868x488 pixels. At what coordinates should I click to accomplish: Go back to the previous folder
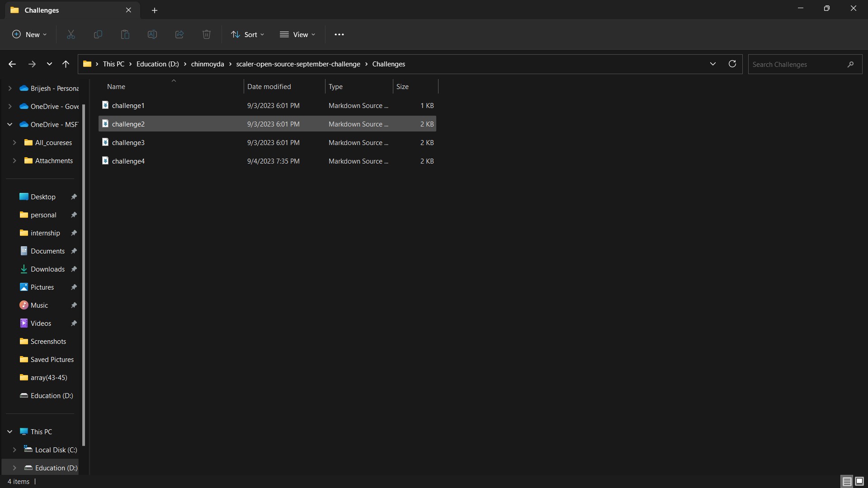coord(12,64)
